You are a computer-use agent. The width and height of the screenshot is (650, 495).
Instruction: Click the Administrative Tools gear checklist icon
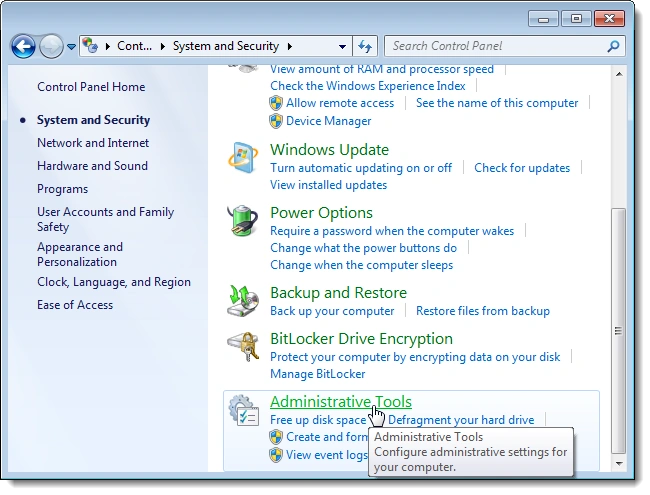244,410
